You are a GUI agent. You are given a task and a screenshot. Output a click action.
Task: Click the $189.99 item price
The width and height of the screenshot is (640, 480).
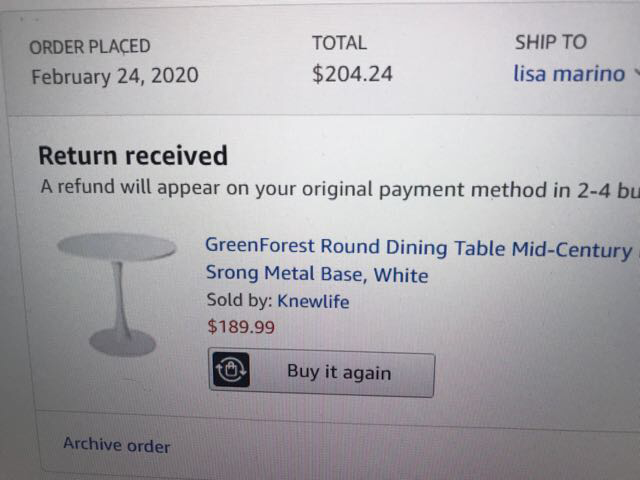pyautogui.click(x=240, y=326)
